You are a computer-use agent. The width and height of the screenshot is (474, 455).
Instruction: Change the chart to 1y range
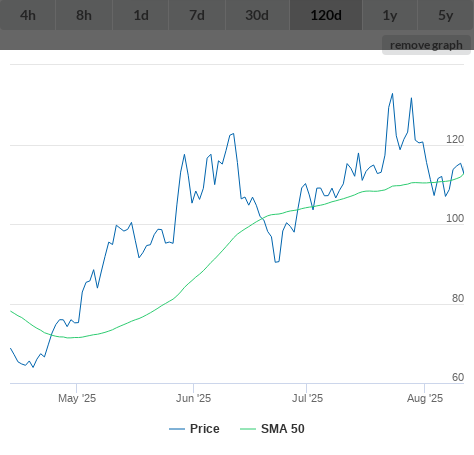tap(390, 15)
